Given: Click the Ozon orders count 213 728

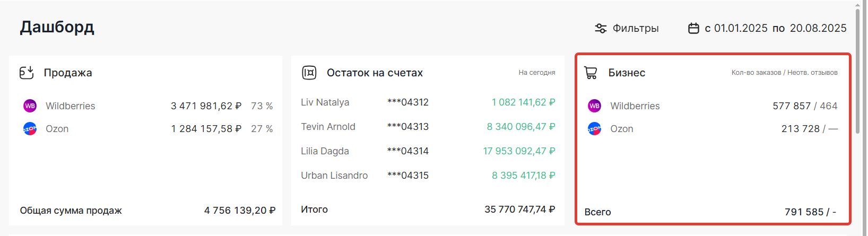Looking at the screenshot, I should pos(801,129).
